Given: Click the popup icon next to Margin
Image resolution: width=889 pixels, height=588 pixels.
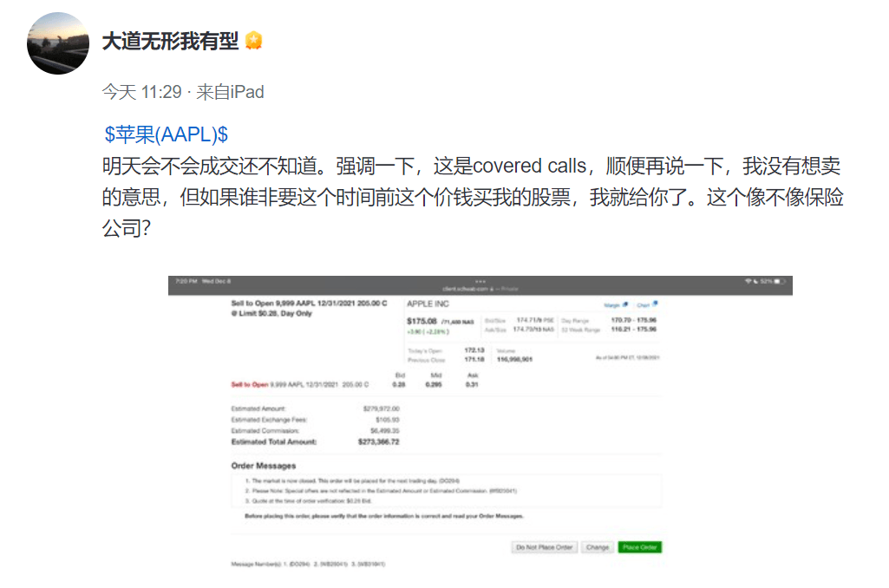Looking at the screenshot, I should 624,304.
